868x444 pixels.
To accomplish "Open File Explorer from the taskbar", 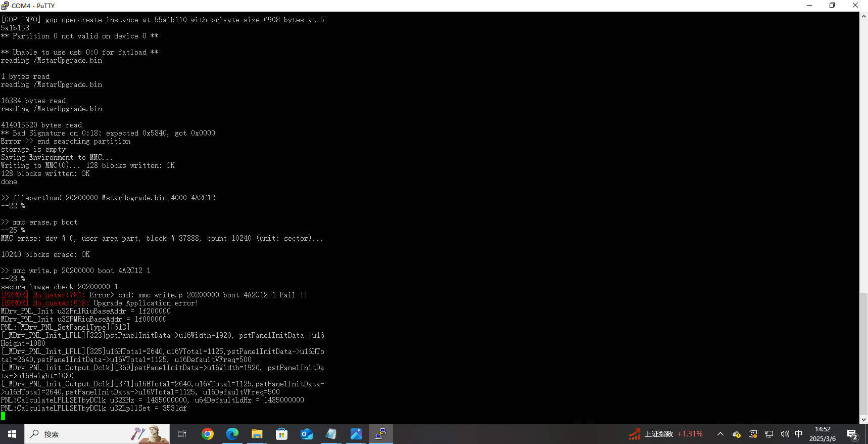I will [257, 434].
